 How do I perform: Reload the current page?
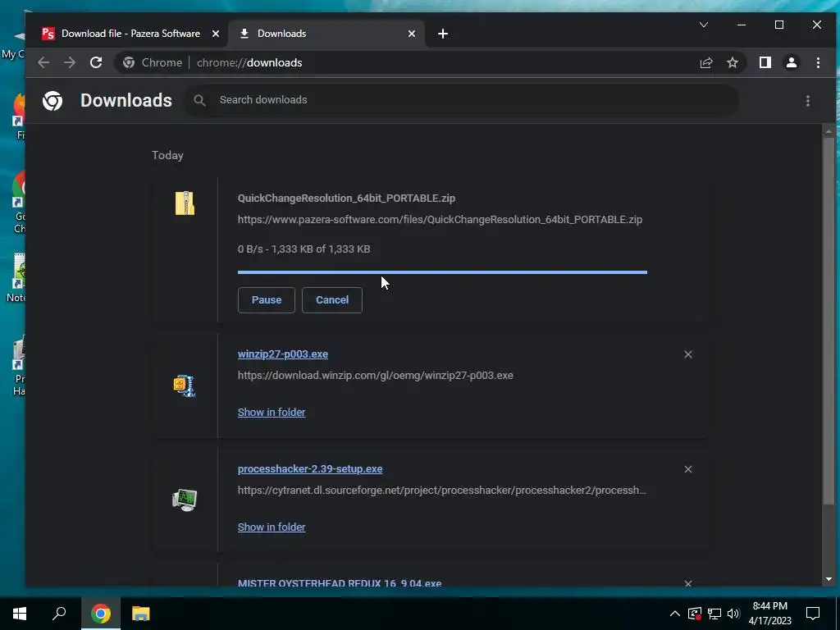click(x=96, y=62)
